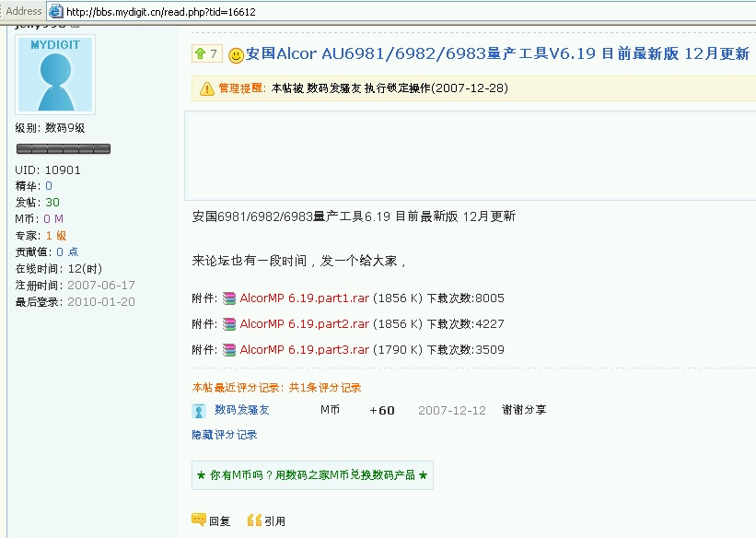
Task: Click the vote count number 7
Action: point(214,53)
